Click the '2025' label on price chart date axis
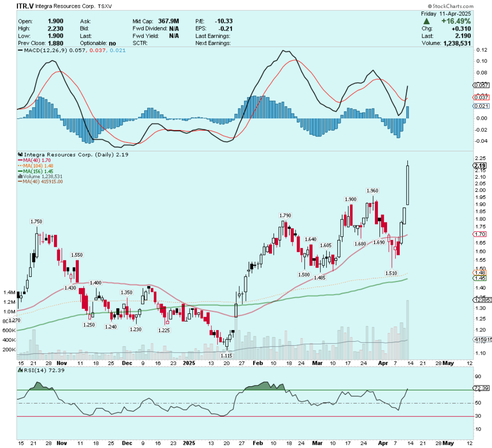Viewport: 492px width, 448px height. 189,363
